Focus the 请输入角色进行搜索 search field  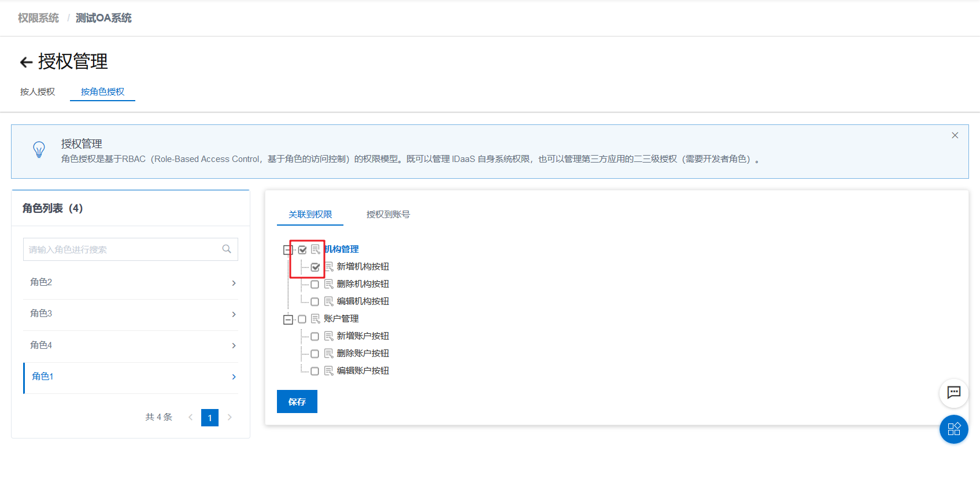pyautogui.click(x=131, y=249)
